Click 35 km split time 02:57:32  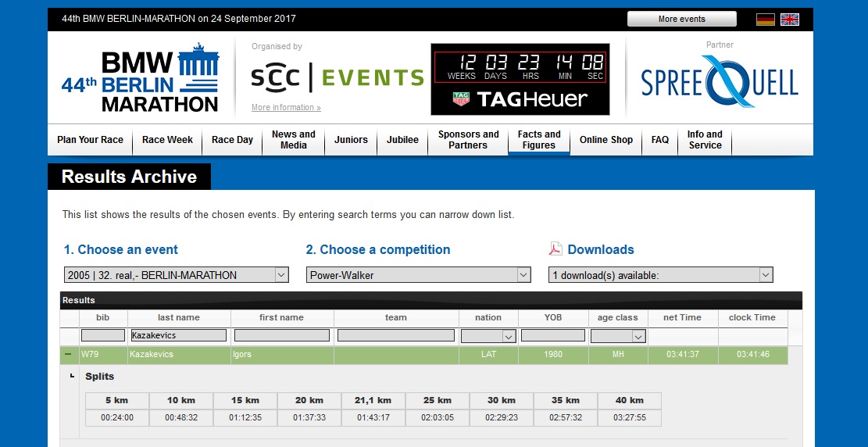pos(565,417)
